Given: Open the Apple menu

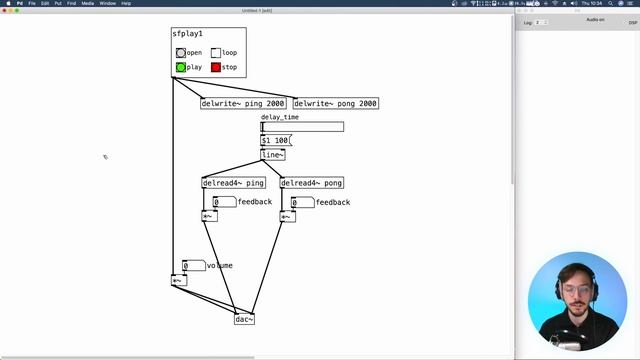Looking at the screenshot, I should tap(8, 3).
